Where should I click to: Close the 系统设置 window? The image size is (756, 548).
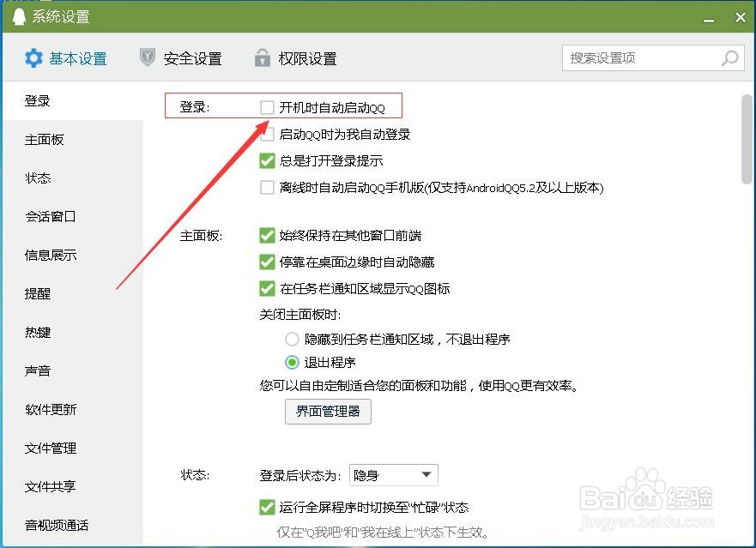tap(741, 17)
